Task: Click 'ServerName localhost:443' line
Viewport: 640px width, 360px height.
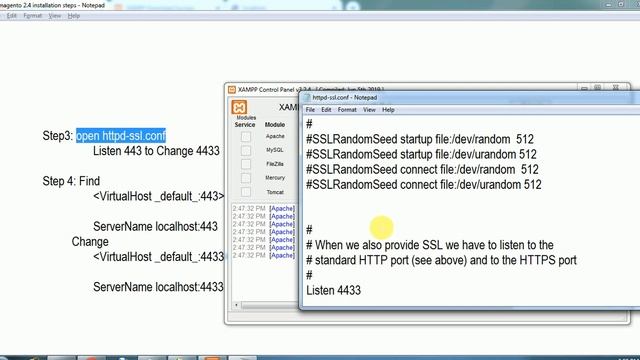Action: tap(156, 227)
